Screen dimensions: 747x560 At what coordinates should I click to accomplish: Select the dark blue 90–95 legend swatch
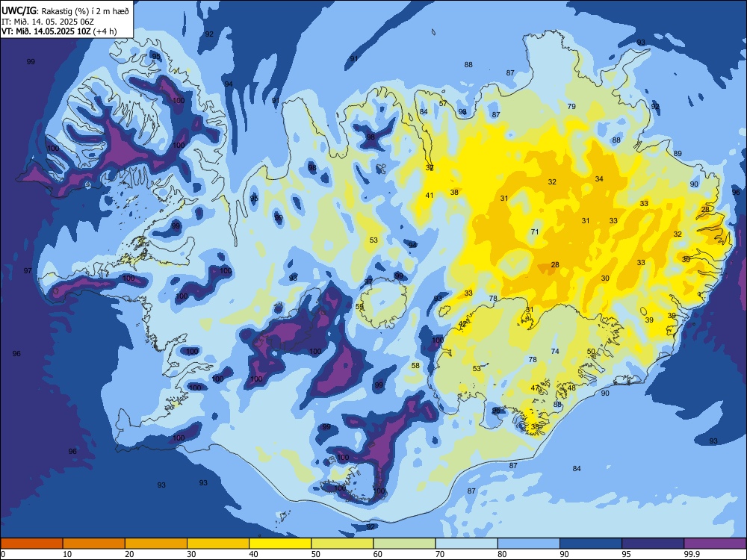[591, 544]
